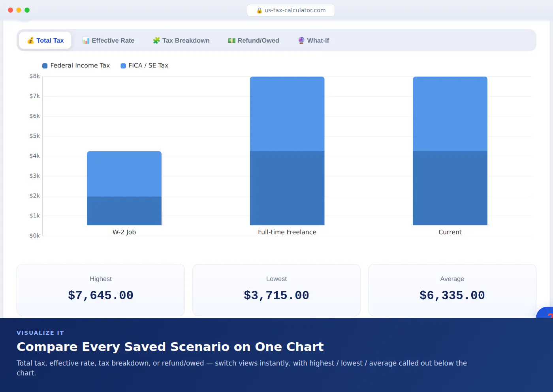Switch to the Total Tax tab
Screen dimensions: 553x392
(45, 40)
